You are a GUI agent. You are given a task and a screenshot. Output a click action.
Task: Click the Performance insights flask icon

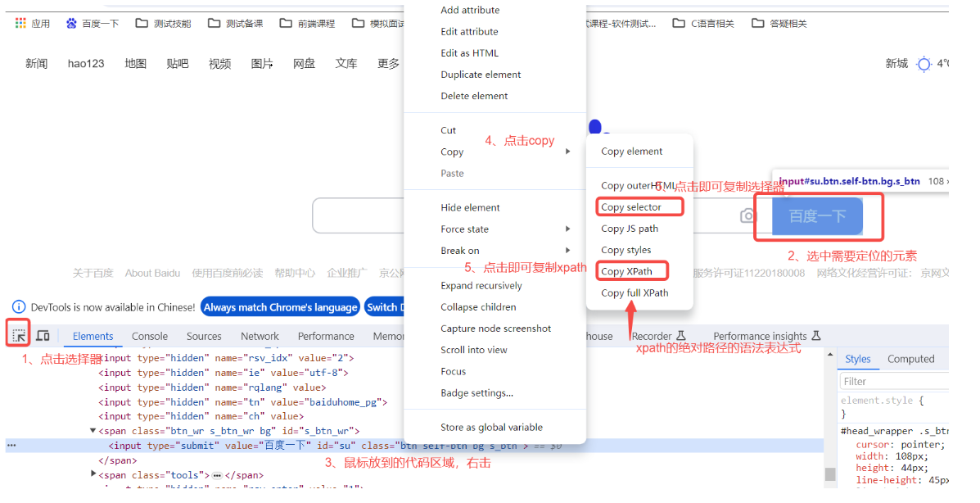pyautogui.click(x=815, y=336)
